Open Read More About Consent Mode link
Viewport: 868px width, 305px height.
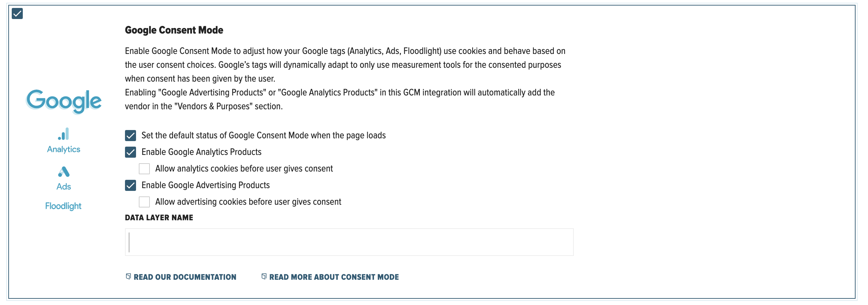click(x=334, y=277)
